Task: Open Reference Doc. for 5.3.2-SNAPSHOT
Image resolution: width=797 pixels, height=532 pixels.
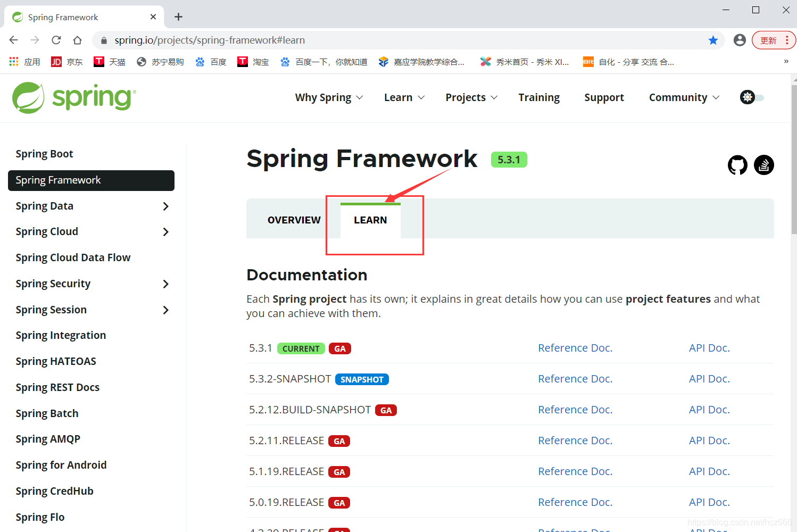Action: point(575,379)
